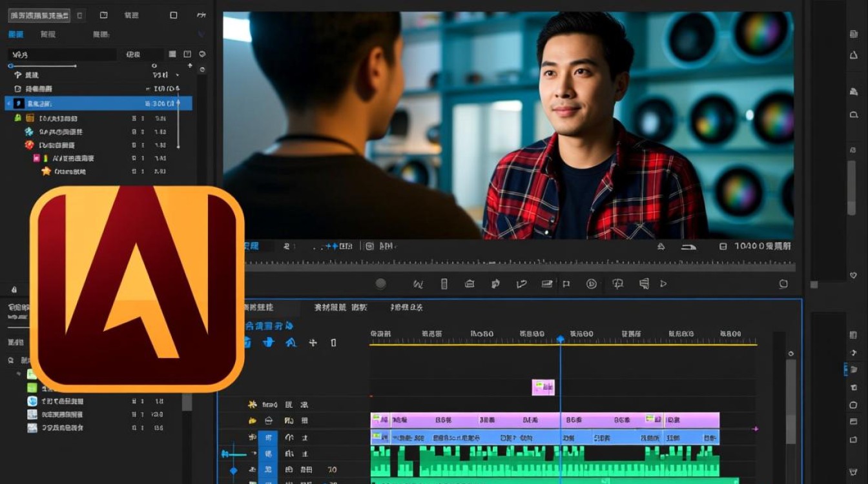Open the small dropdown arrow in the first list row
The width and height of the screenshot is (868, 484).
[x=176, y=75]
